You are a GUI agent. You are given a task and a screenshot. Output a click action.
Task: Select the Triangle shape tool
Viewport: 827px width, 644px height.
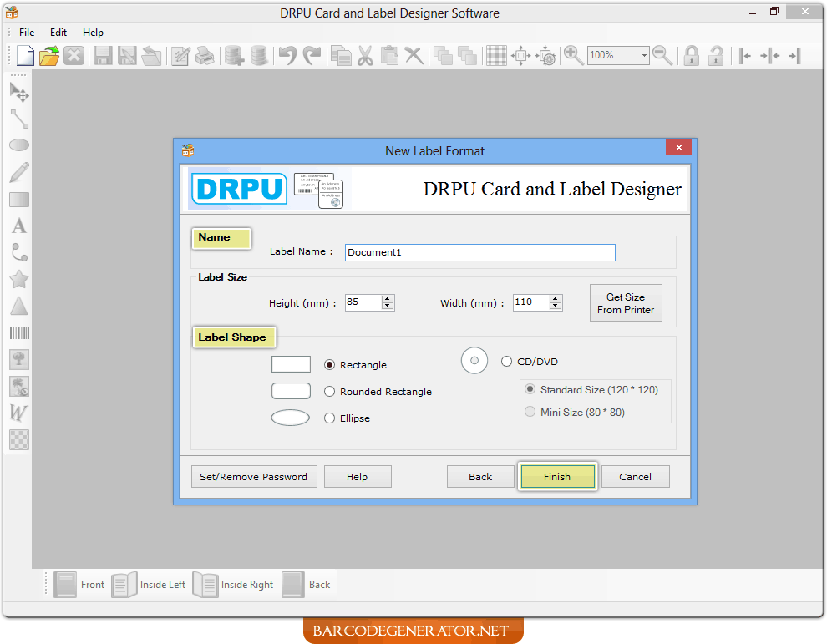point(19,306)
